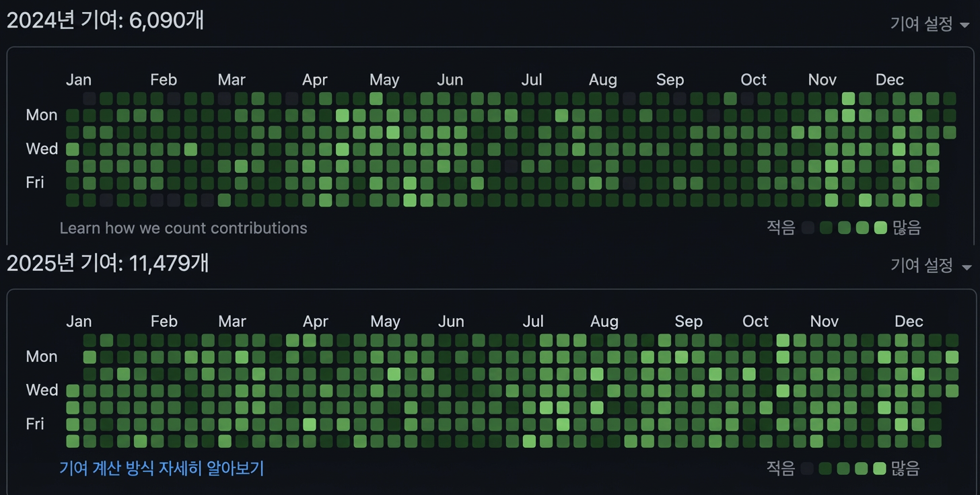Click the December 31, 2024 contribution cell

[949, 132]
